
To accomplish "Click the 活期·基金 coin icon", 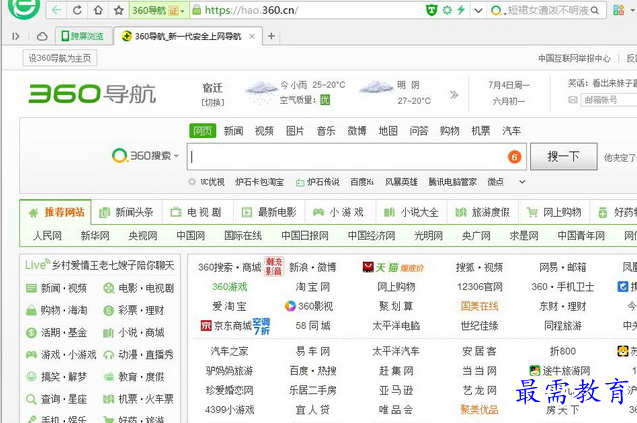I will [31, 333].
